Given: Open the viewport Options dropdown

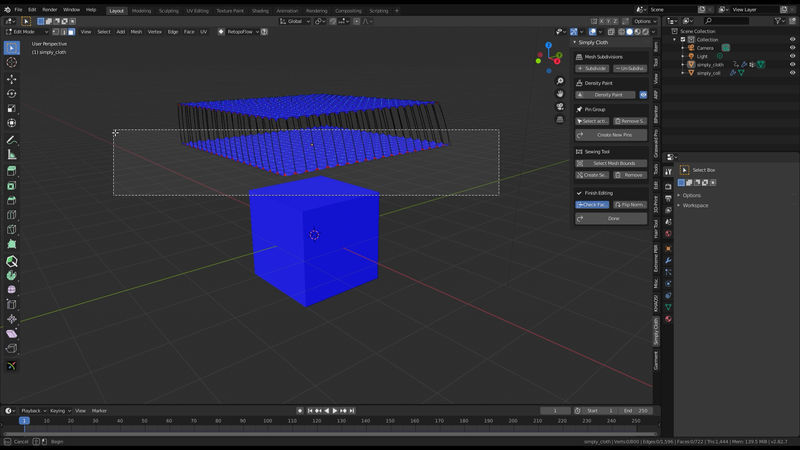Looking at the screenshot, I should pyautogui.click(x=644, y=21).
